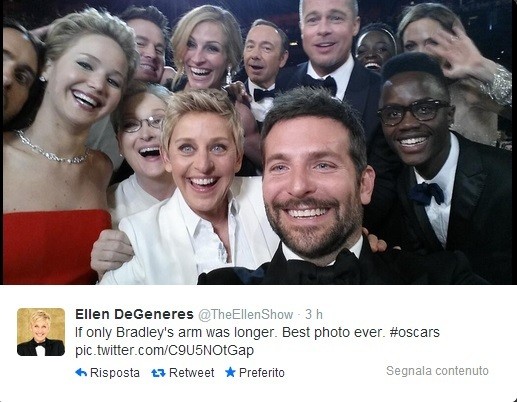Click the Retweet text label
This screenshot has height=402, width=517.
point(192,372)
